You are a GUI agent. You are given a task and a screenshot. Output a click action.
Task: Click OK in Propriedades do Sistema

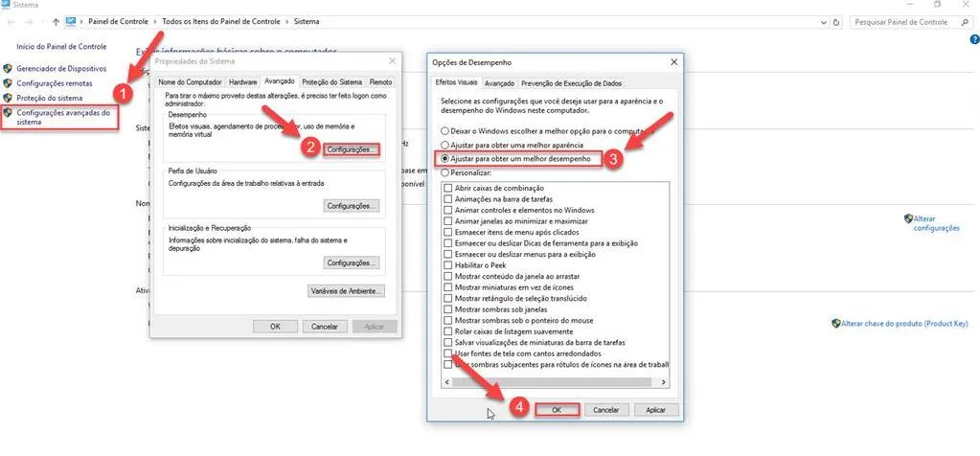tap(275, 326)
